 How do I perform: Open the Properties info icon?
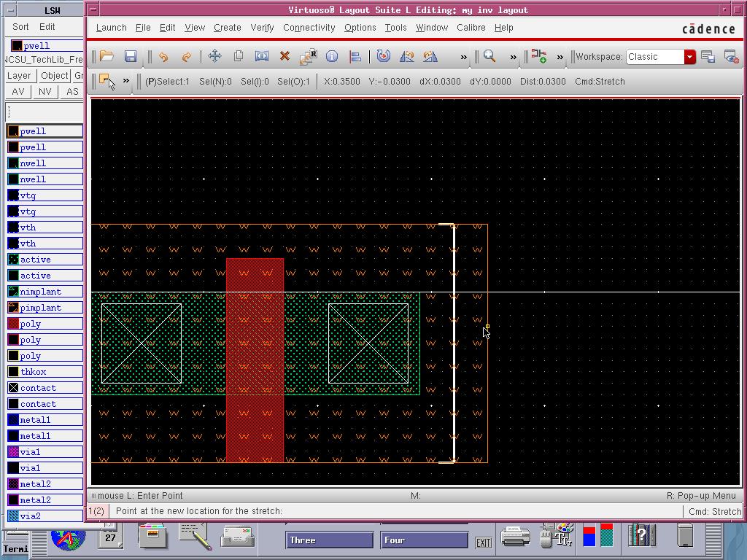coord(332,56)
